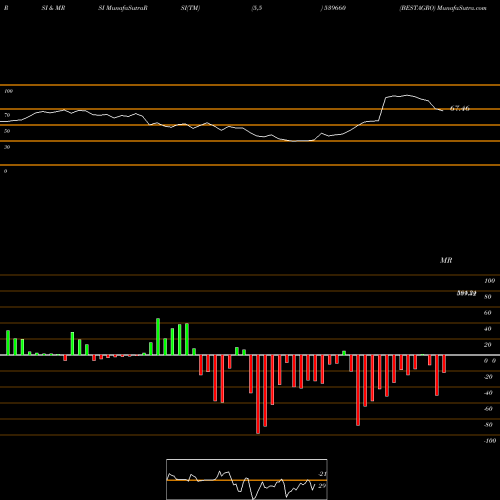Click the MR axis label -100
This screenshot has height=500, width=500.
click(x=490, y=441)
